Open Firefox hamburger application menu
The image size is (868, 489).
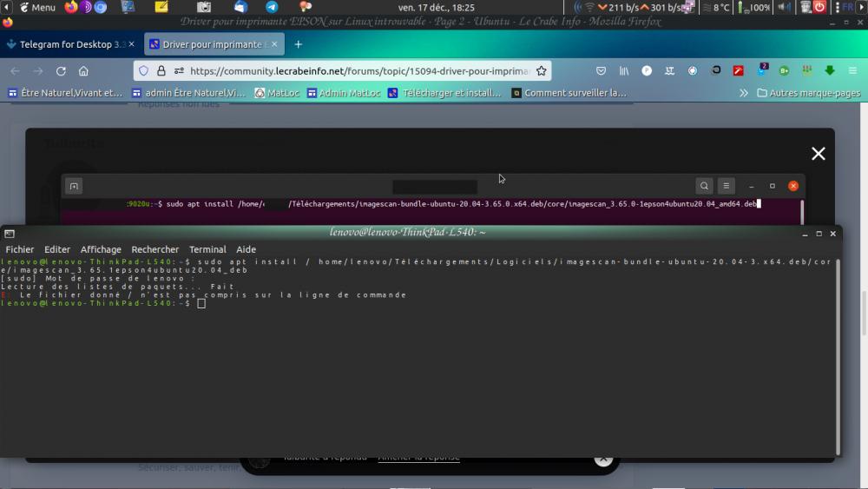[x=852, y=71]
